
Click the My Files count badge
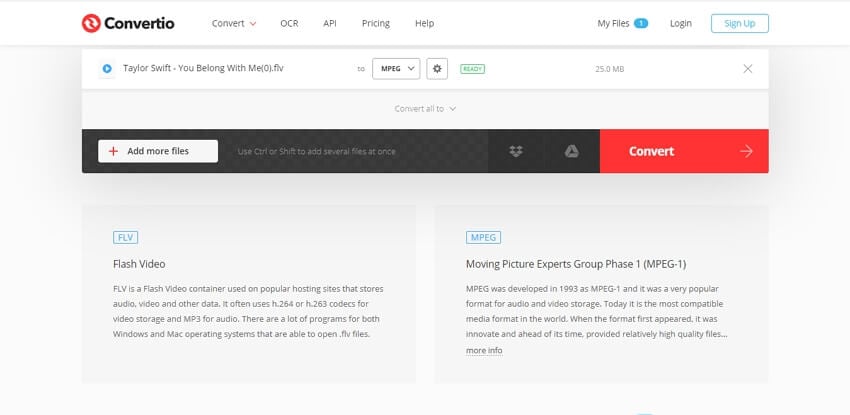point(641,23)
